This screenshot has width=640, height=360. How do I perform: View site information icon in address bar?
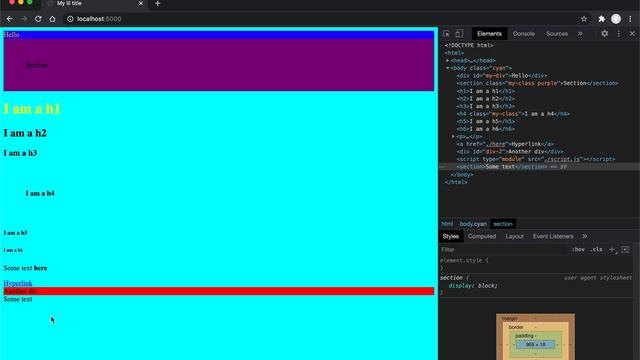pos(70,19)
